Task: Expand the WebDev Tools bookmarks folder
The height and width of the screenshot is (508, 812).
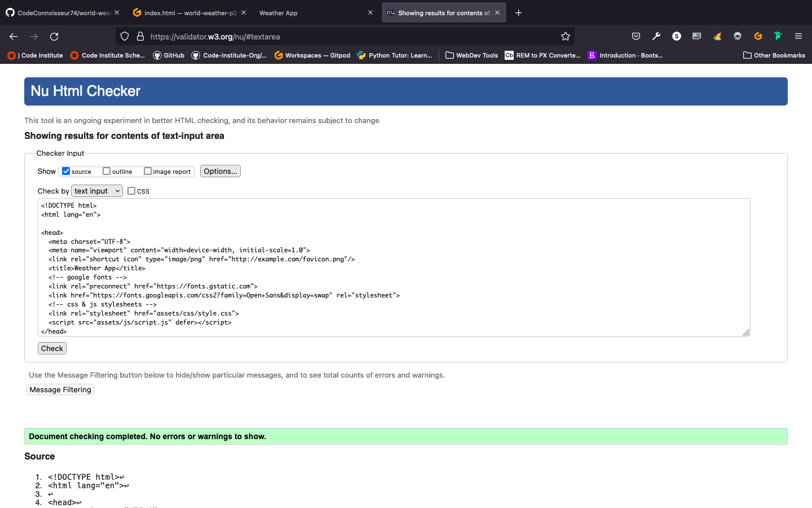Action: [x=471, y=55]
